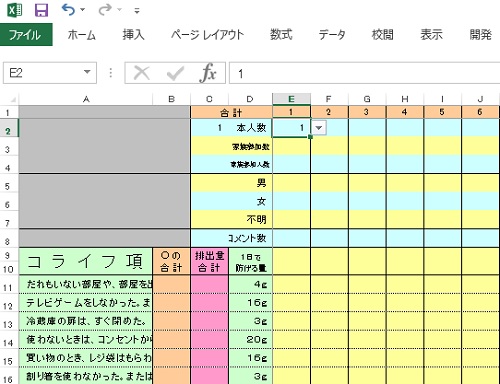Switch to the ページ レイアウト tab

[207, 35]
